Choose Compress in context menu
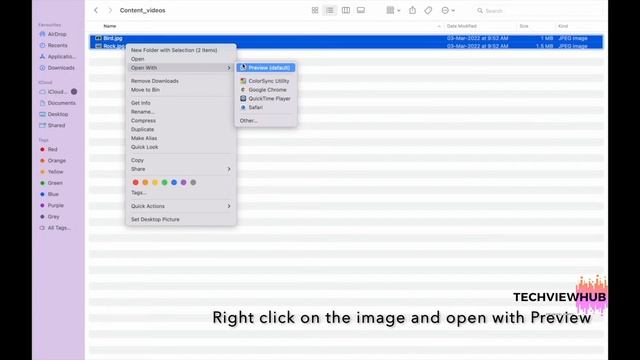 coord(180,120)
